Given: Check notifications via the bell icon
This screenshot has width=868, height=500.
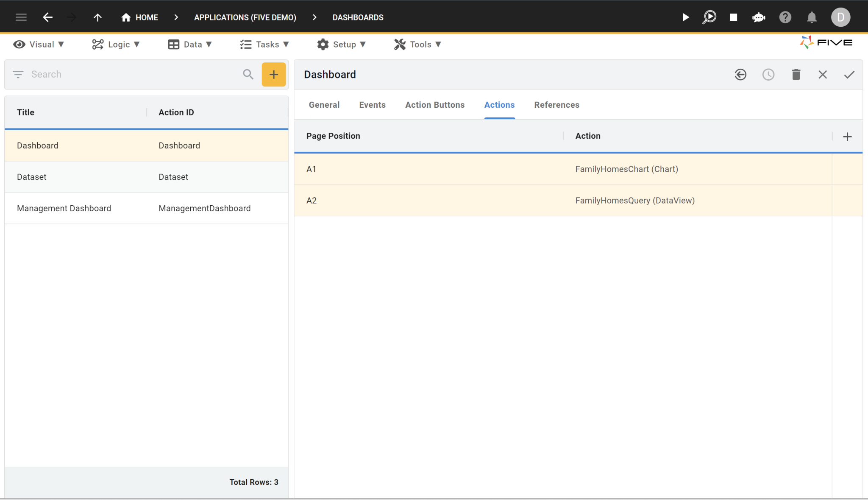Looking at the screenshot, I should point(812,17).
